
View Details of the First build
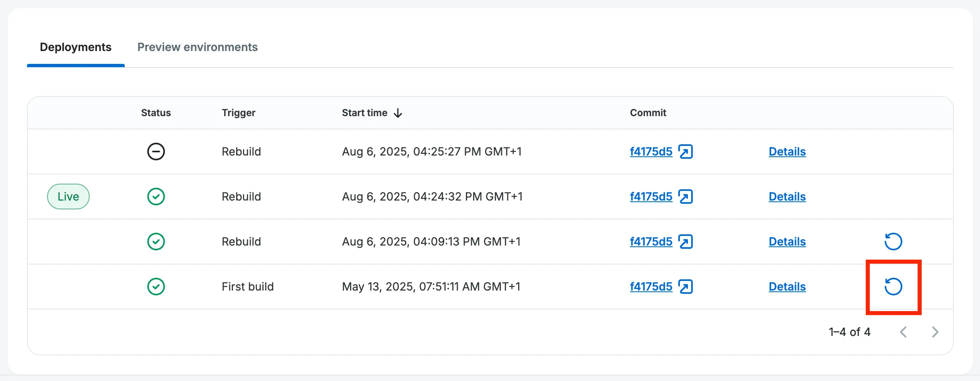coord(787,287)
